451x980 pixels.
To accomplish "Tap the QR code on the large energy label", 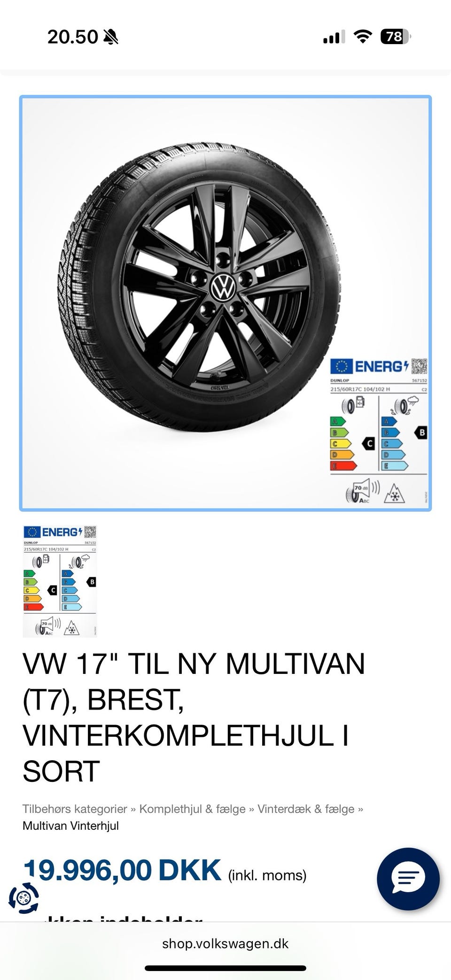I will click(x=419, y=366).
